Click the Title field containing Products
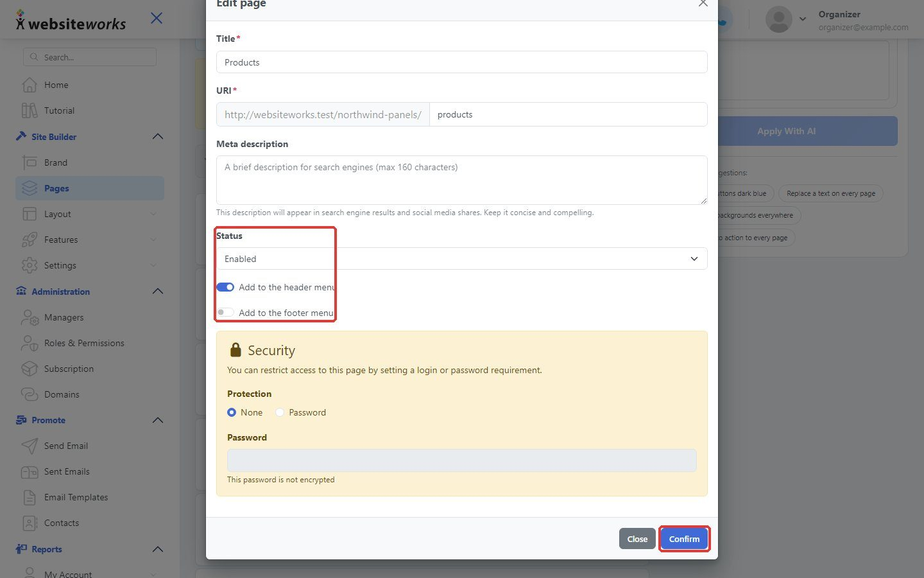The width and height of the screenshot is (924, 578). (462, 62)
